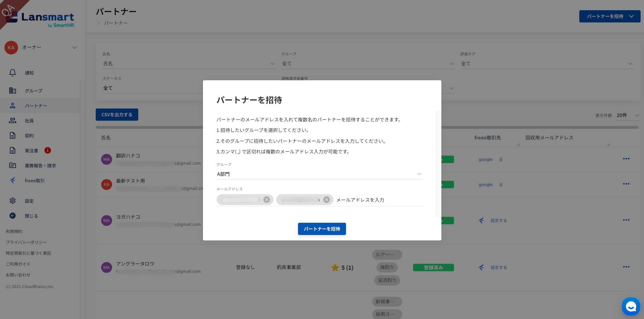
Task: Open the 利用規約 link
Action: (14, 231)
